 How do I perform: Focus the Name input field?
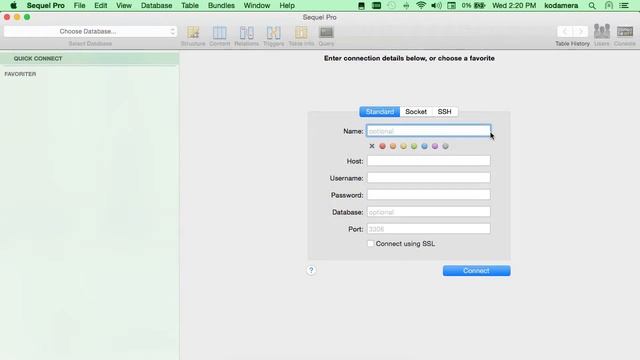429,131
